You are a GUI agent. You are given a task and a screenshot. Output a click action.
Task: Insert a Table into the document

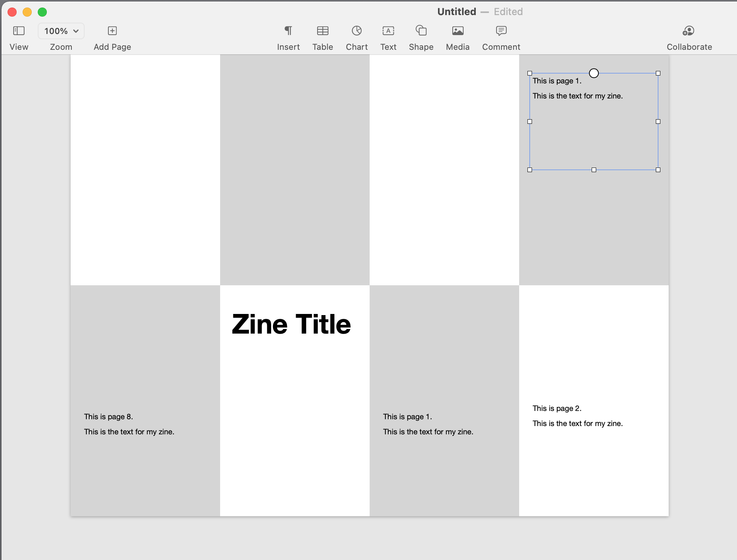coord(322,31)
